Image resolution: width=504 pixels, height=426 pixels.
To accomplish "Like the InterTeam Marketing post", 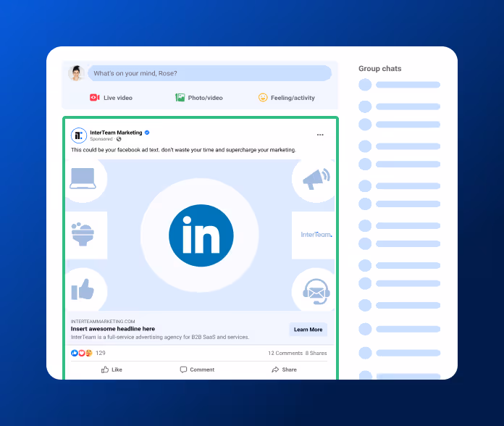I will [112, 369].
